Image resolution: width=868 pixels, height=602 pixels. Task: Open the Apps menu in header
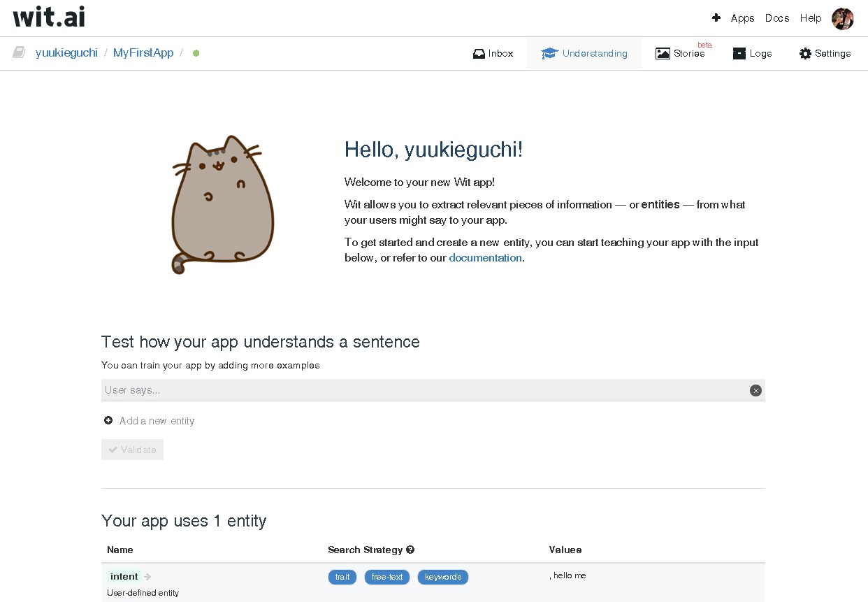742,18
